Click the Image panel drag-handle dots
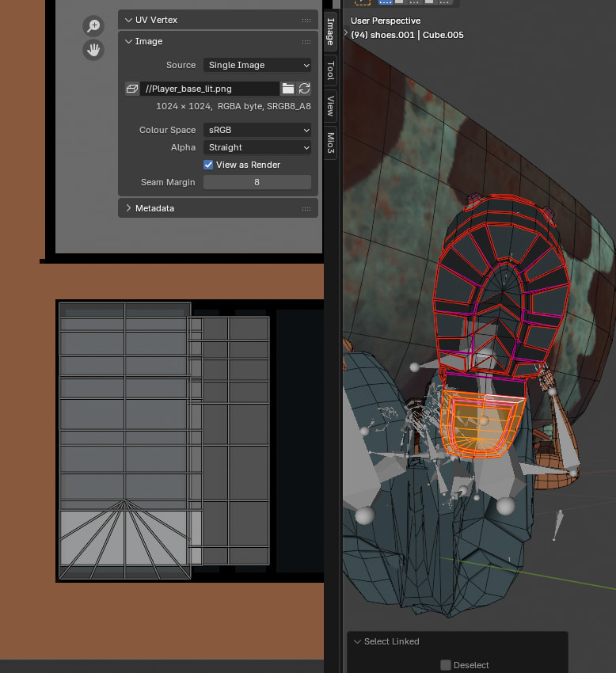The image size is (616, 673). [x=306, y=42]
